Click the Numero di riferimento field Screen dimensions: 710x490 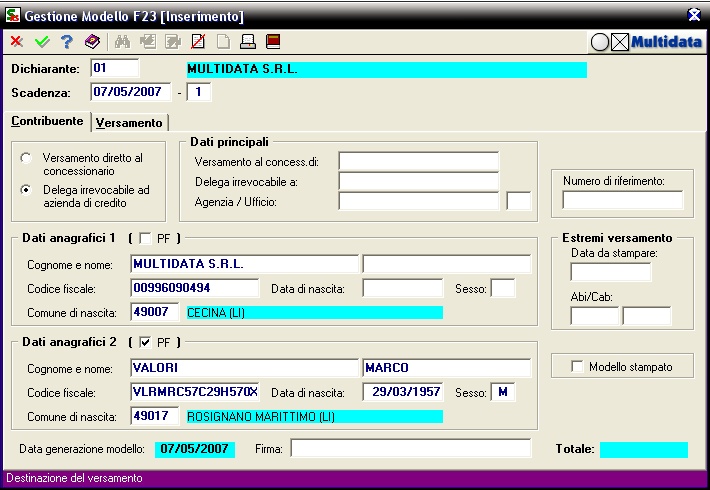[x=623, y=200]
